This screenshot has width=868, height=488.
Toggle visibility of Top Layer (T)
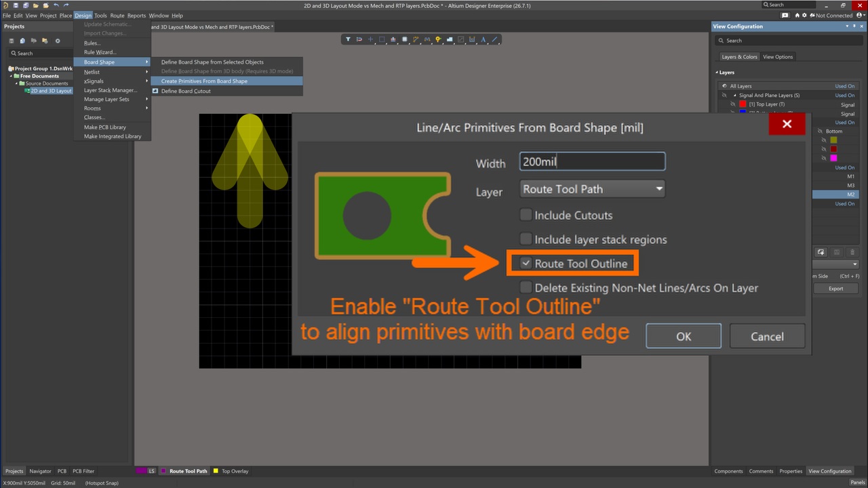[733, 104]
